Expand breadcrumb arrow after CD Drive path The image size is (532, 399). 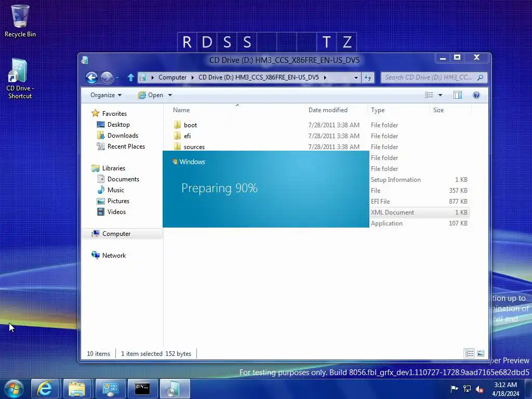(x=325, y=77)
